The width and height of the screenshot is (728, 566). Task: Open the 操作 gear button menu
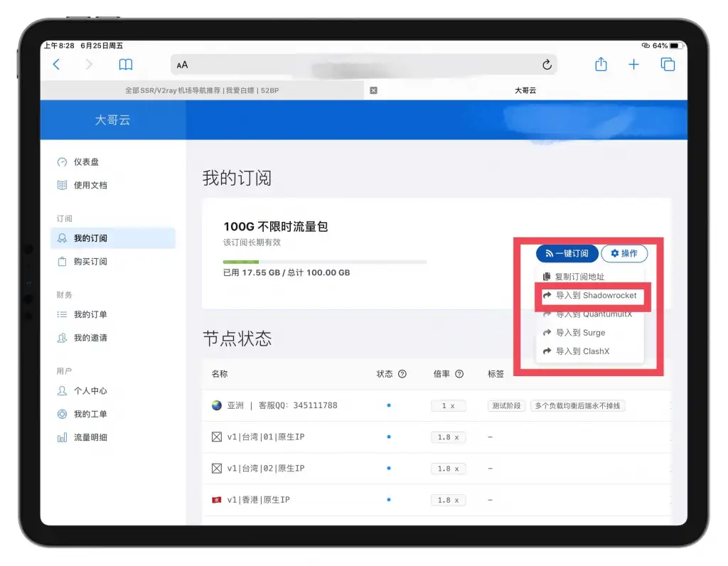[x=624, y=254]
